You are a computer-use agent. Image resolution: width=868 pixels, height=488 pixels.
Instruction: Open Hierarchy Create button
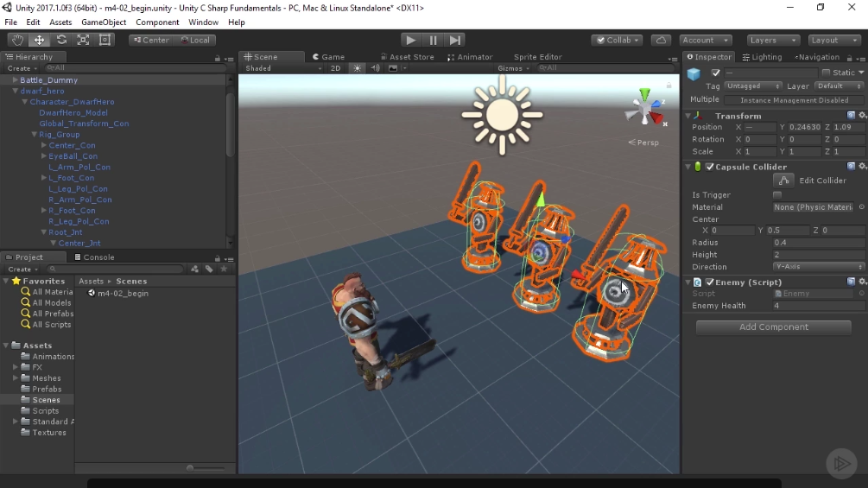click(x=22, y=68)
